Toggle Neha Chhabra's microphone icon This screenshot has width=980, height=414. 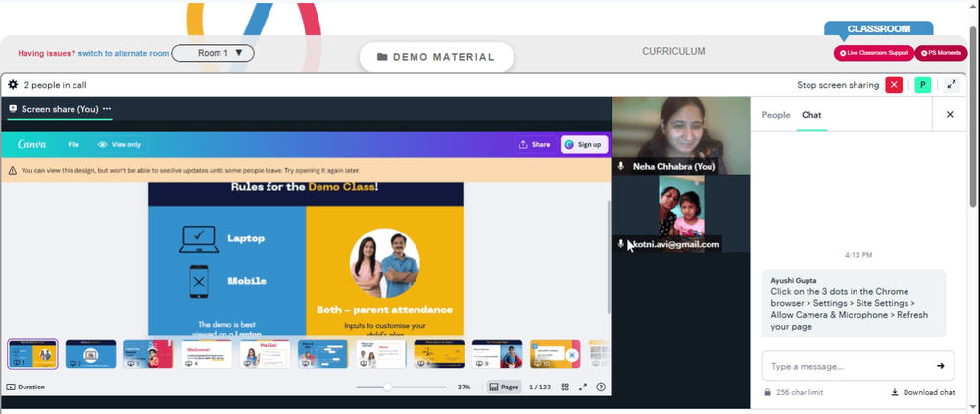(621, 167)
